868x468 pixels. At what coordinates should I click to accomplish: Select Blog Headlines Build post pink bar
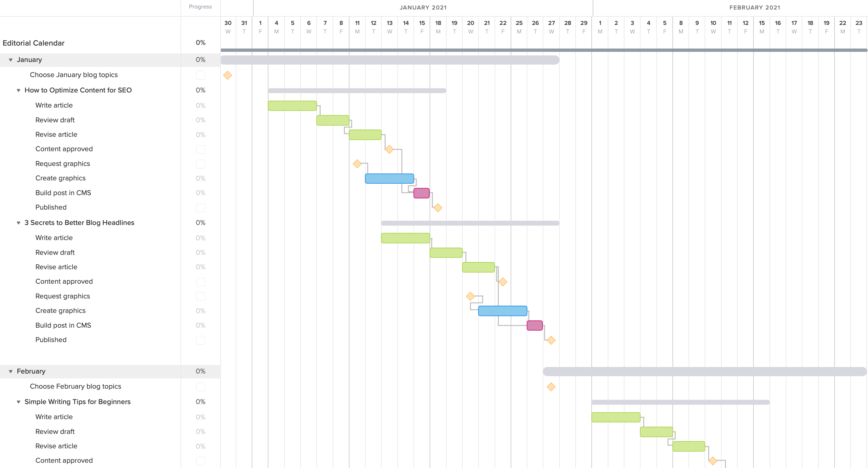534,325
